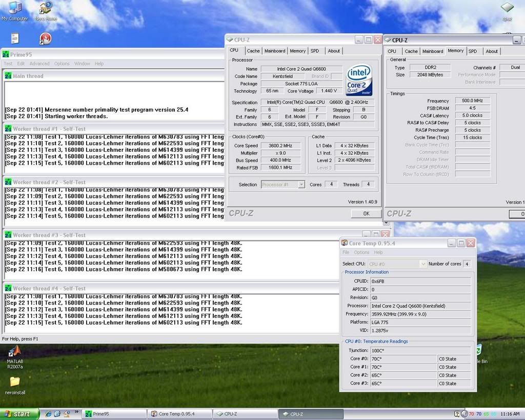525x420 pixels.
Task: Switch to Mainboard tab in left CPU-Z
Action: pos(275,51)
